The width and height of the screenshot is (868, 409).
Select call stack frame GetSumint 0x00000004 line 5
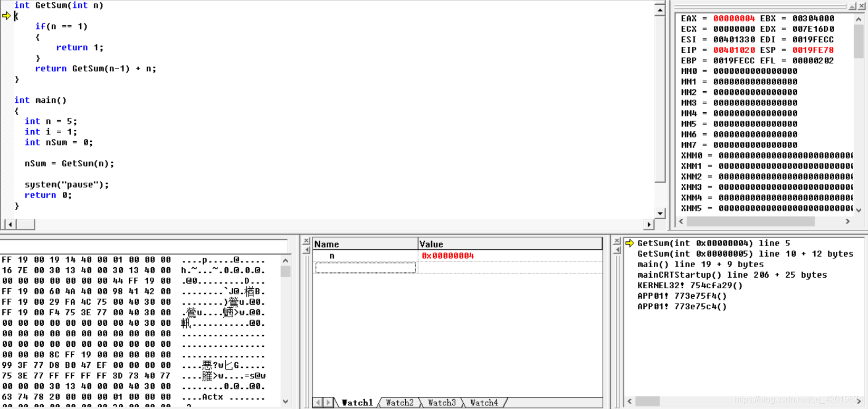(x=713, y=243)
